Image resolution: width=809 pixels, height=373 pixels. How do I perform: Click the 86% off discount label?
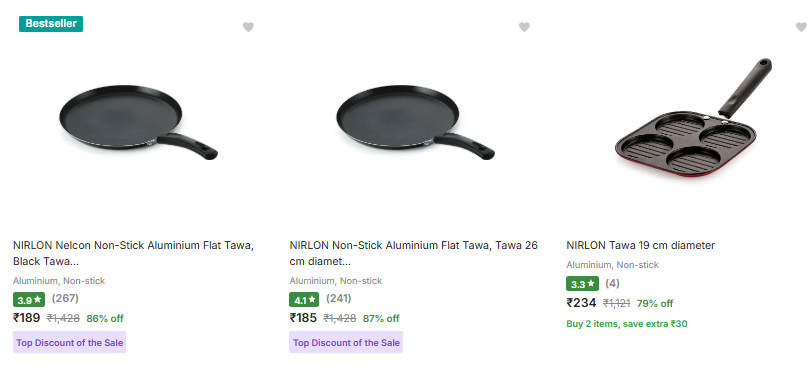[x=105, y=318]
